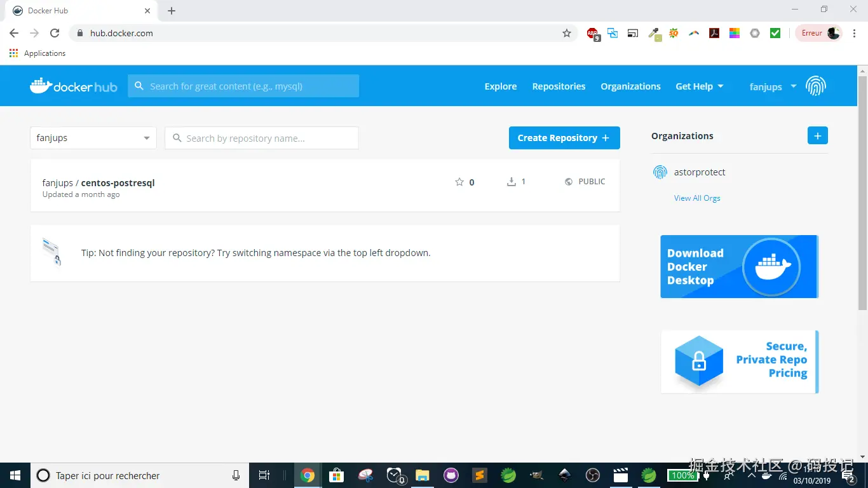The height and width of the screenshot is (488, 868).
Task: Bookmark this page with the star icon
Action: click(567, 33)
